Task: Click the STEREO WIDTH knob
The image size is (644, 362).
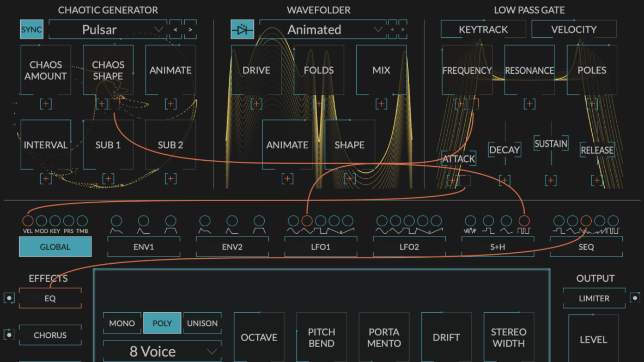Action: pyautogui.click(x=509, y=337)
